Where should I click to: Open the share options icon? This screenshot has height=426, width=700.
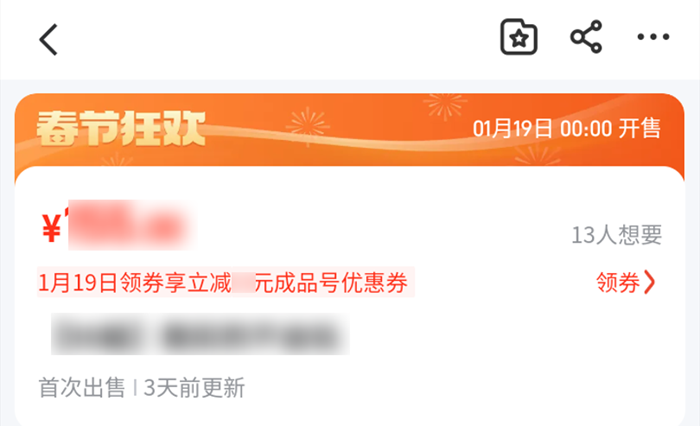(586, 37)
